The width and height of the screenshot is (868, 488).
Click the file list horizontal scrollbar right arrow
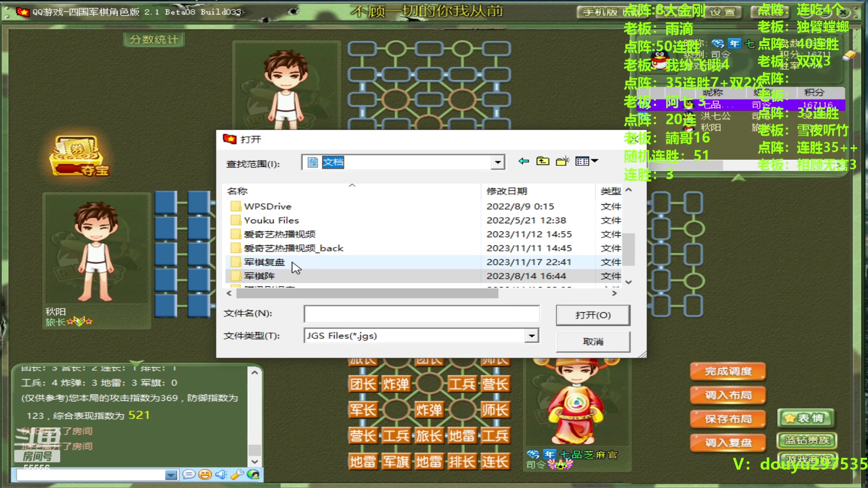(614, 293)
